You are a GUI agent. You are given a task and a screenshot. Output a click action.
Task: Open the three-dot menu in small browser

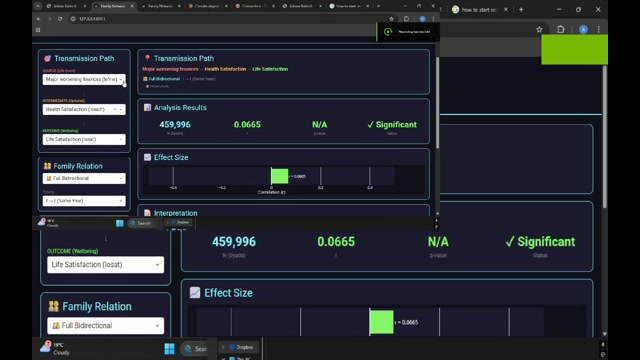(x=433, y=19)
